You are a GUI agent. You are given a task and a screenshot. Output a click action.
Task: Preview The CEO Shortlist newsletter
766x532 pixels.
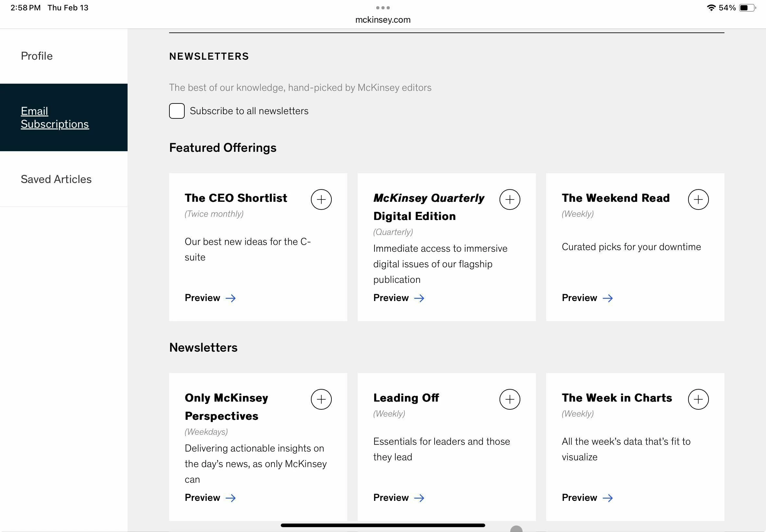click(x=210, y=298)
